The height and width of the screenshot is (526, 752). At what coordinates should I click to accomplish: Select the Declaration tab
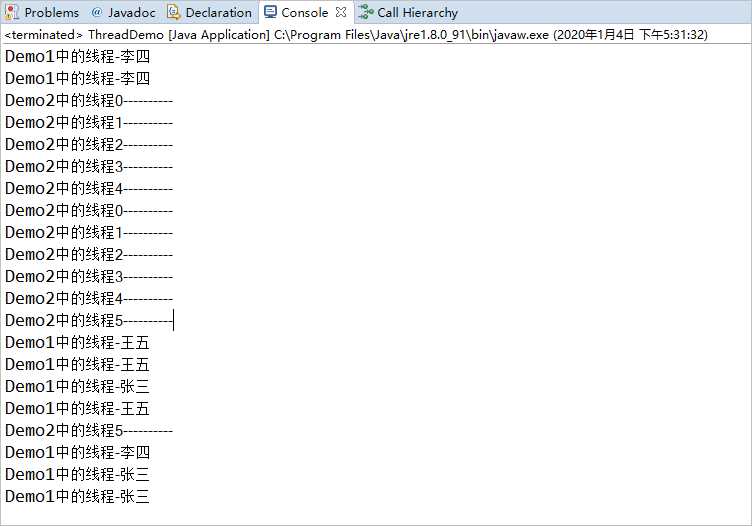pyautogui.click(x=210, y=12)
